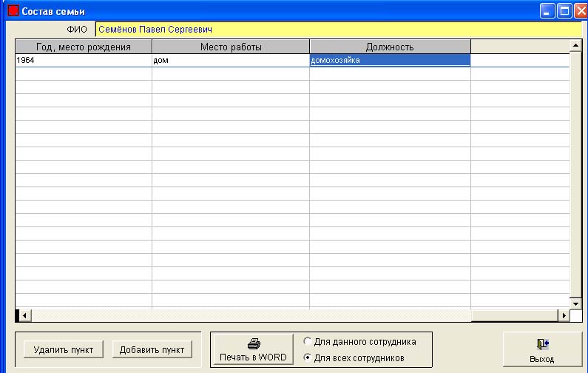Click horizontal scrollbar right arrow
Viewport: 588px width, 373px height.
[564, 315]
